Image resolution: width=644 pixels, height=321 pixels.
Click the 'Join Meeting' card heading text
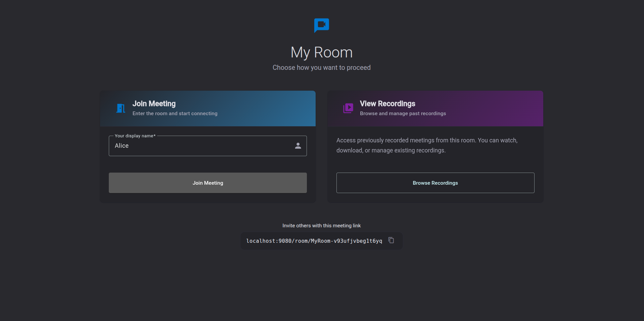click(154, 104)
